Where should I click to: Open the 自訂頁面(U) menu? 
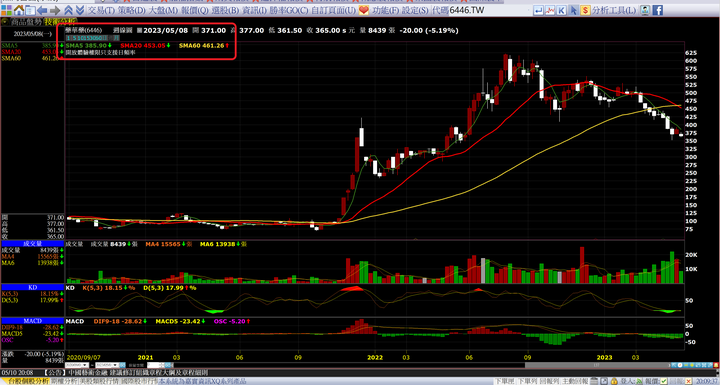tap(333, 10)
